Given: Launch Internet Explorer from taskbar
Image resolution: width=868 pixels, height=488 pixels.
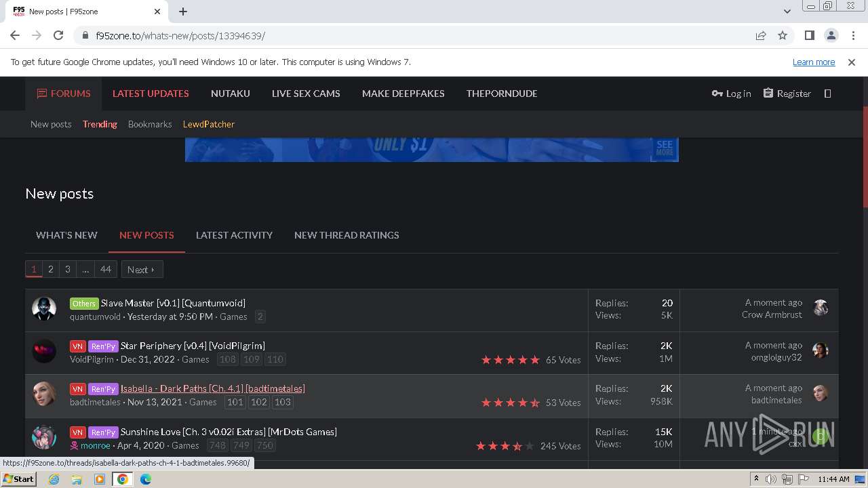Looking at the screenshot, I should (x=54, y=479).
